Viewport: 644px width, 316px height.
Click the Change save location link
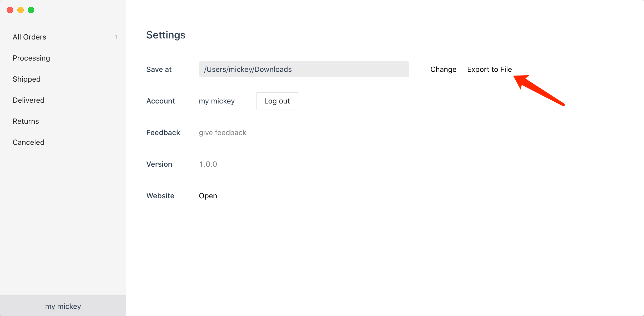click(443, 69)
